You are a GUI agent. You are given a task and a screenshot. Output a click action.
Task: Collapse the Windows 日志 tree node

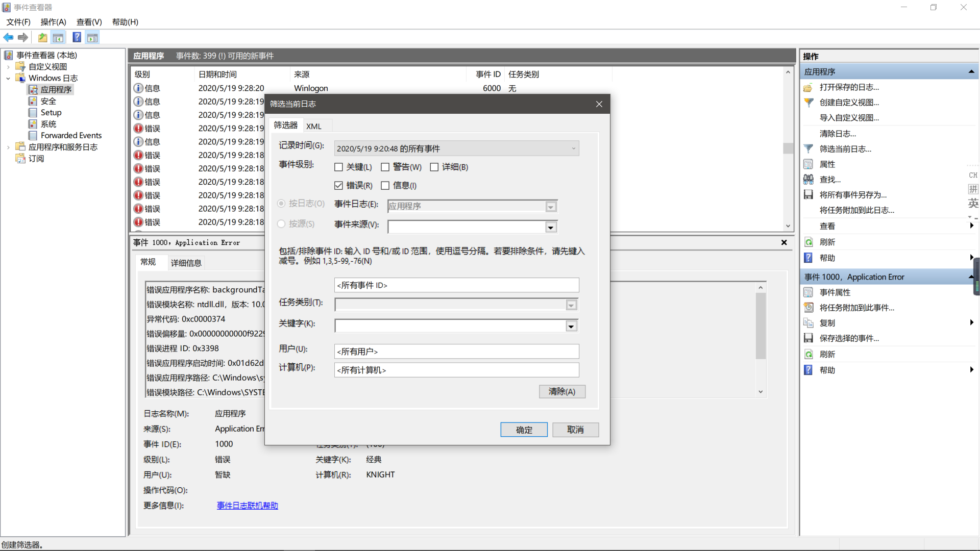[8, 78]
